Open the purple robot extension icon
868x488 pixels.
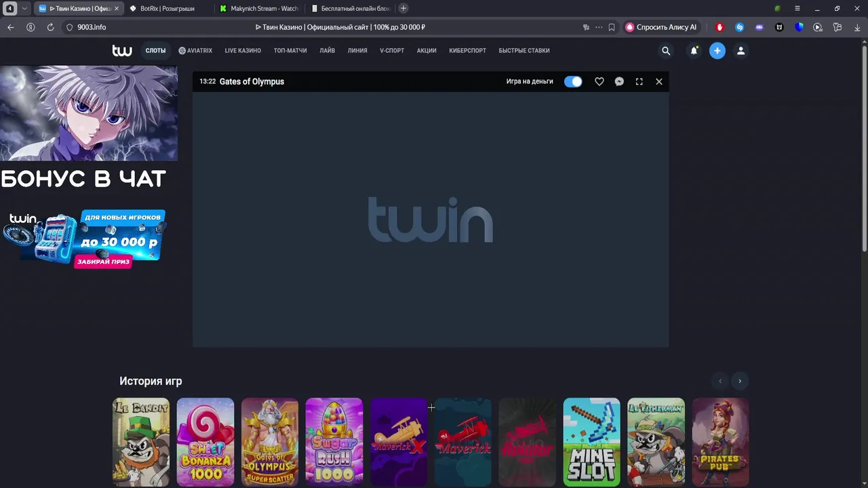click(x=759, y=27)
